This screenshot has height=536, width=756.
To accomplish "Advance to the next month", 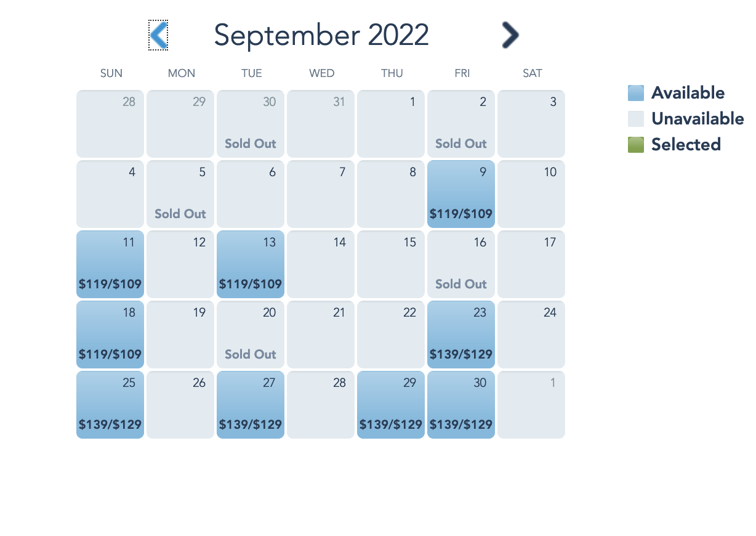I will [x=510, y=35].
